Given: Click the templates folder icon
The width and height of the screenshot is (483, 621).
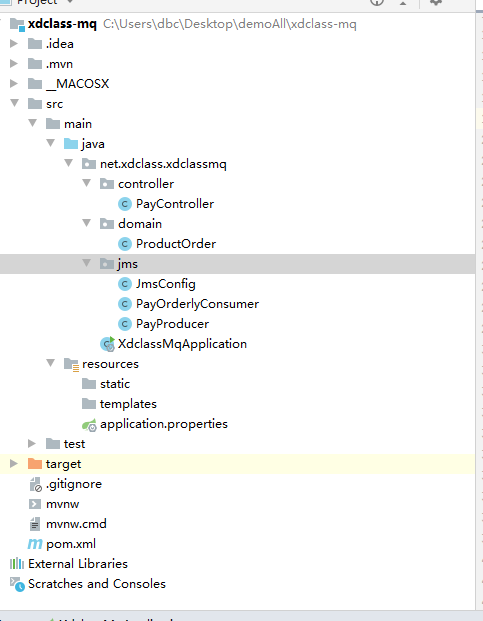Looking at the screenshot, I should tap(89, 404).
